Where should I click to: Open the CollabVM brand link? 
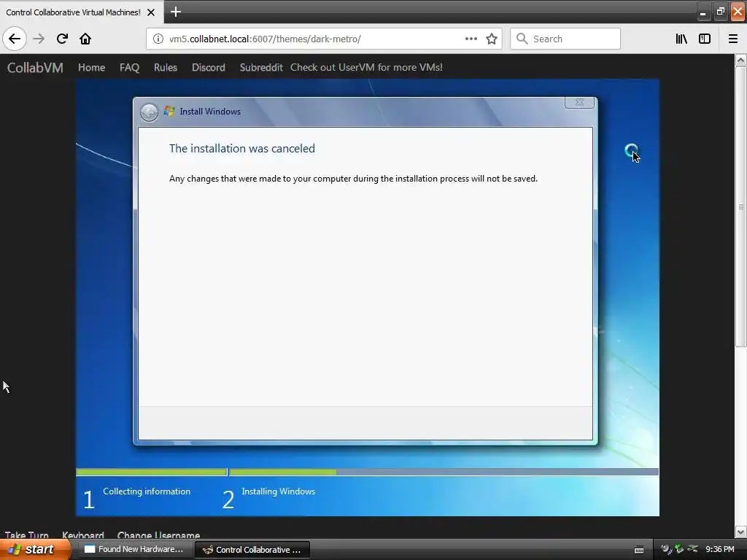click(35, 68)
